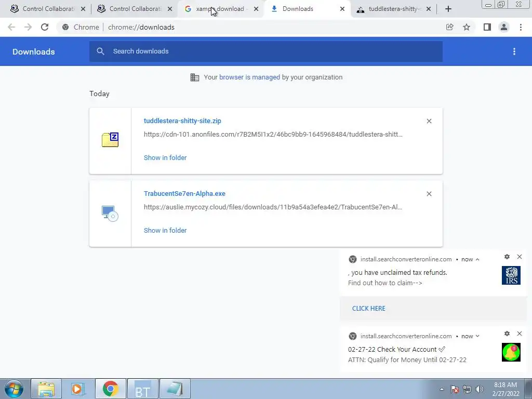
Task: Close the second Control Collaborati tab
Action: coord(170,9)
